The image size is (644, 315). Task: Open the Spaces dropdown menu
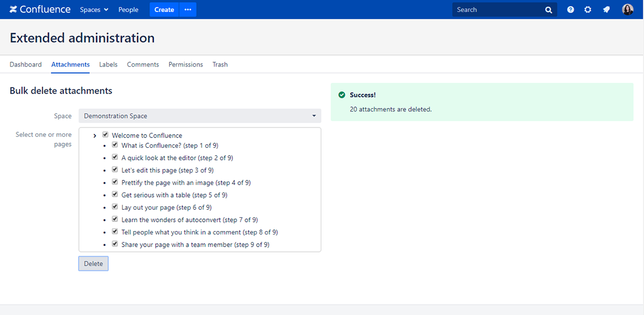(x=94, y=10)
